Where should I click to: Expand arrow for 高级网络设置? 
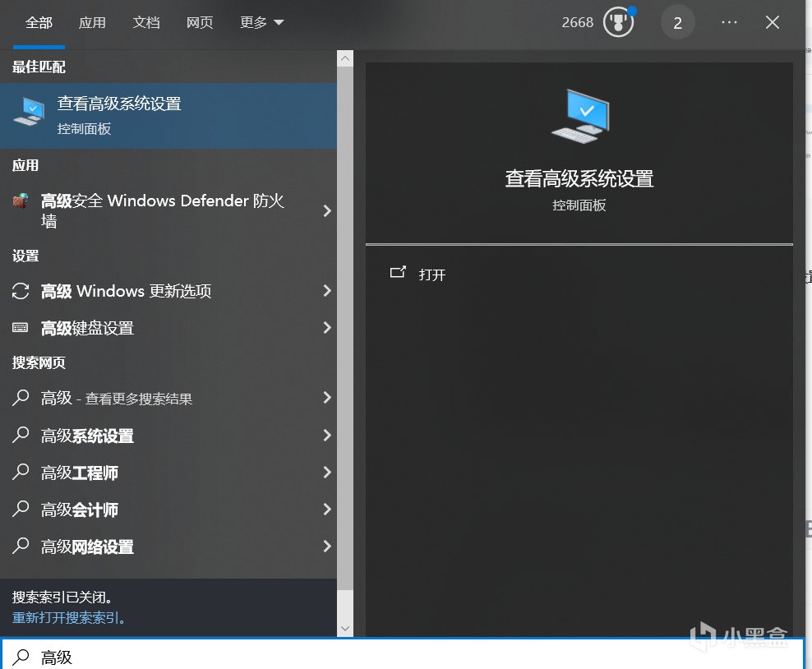(327, 546)
